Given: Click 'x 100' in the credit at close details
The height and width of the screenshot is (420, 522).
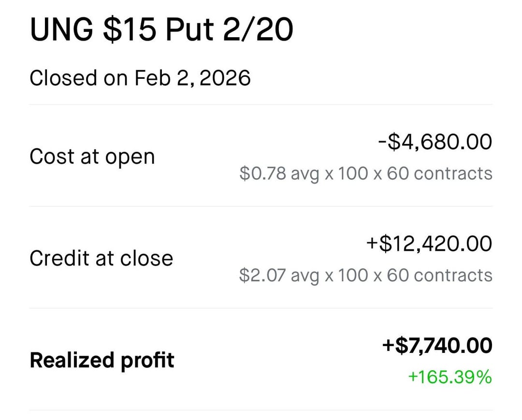Looking at the screenshot, I should click(x=344, y=275).
